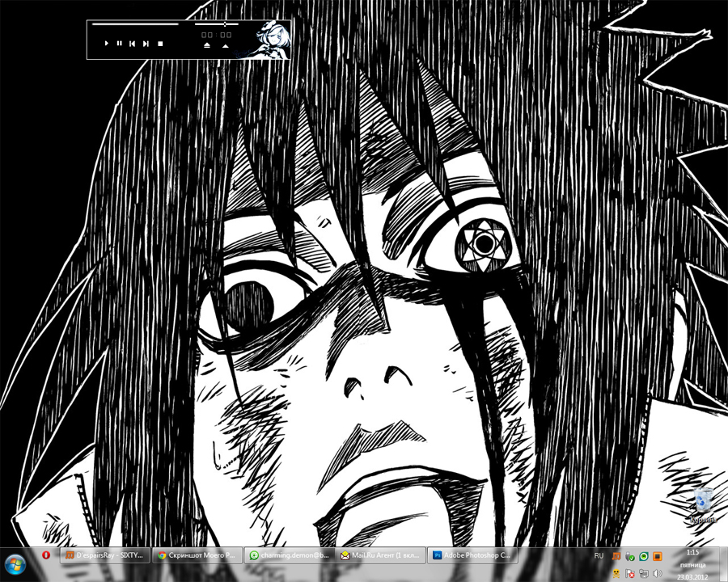Switch to Chrome Скриншот Моего taskbar window
Image resolution: width=728 pixels, height=582 pixels.
click(x=197, y=555)
